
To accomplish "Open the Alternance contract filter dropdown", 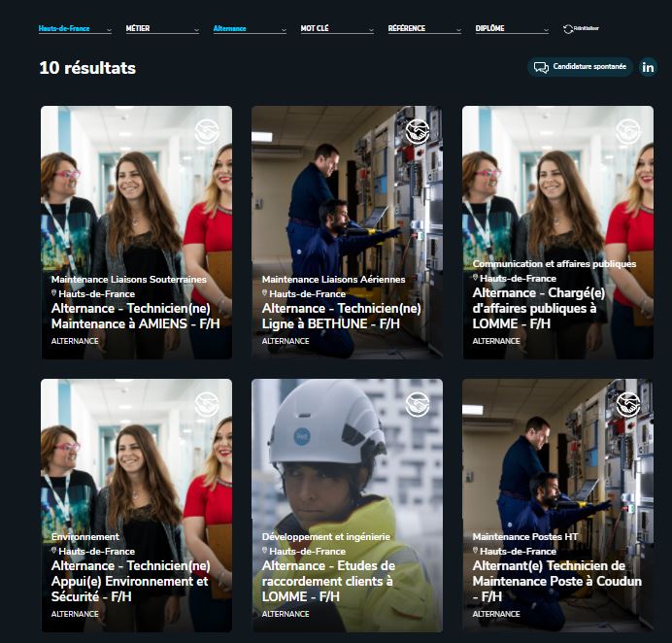I will [x=250, y=29].
